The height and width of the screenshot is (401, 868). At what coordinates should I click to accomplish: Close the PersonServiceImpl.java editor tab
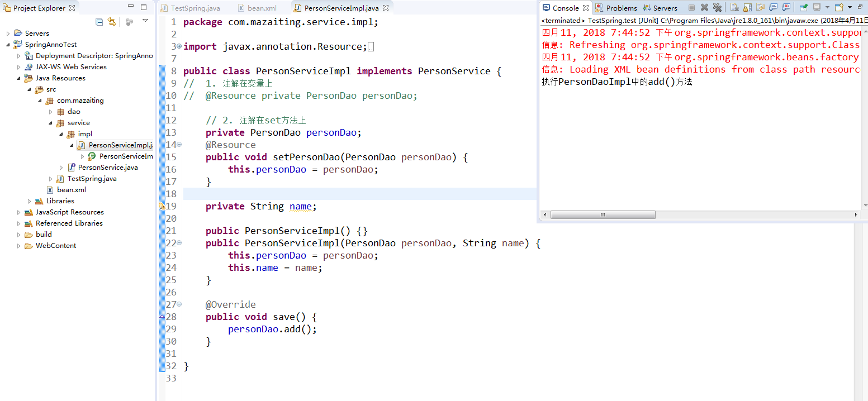386,8
